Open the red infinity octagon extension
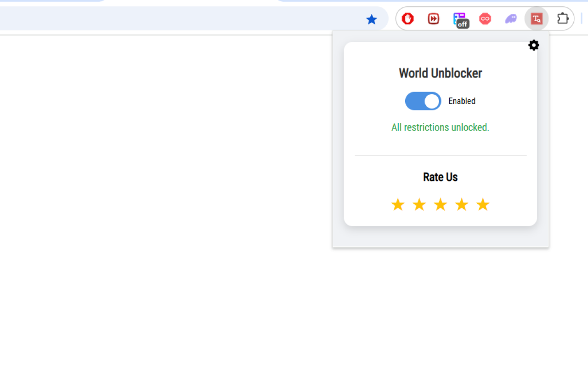 tap(485, 18)
